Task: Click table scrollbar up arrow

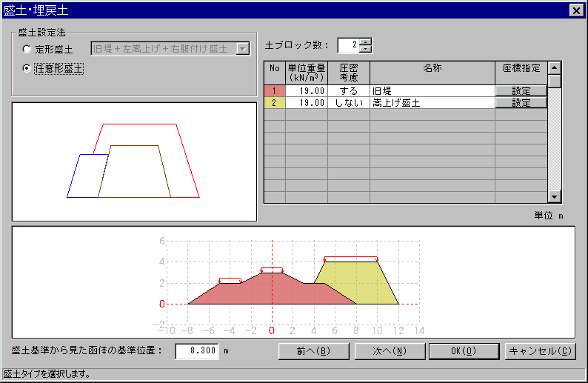Action: coord(554,68)
